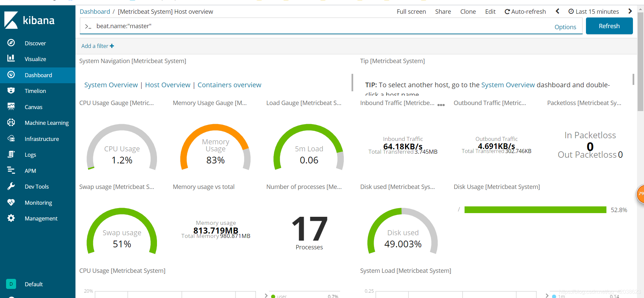Viewport: 644px width, 298px height.
Task: Click the Tip panel's scrollbar
Action: [633, 80]
